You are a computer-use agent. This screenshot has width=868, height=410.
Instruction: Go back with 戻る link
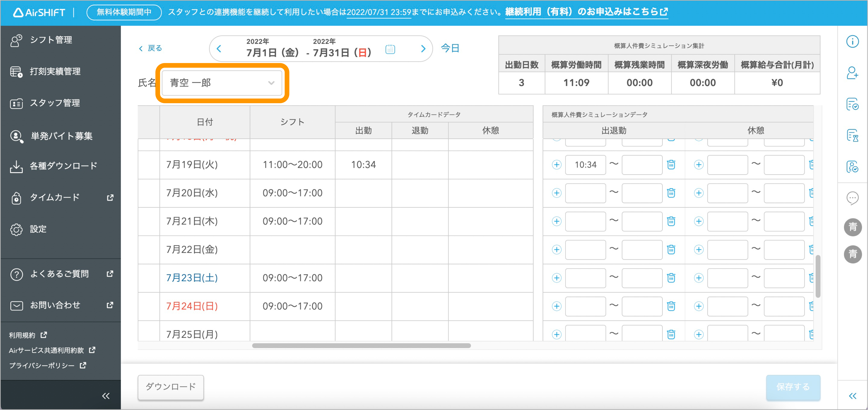[151, 48]
